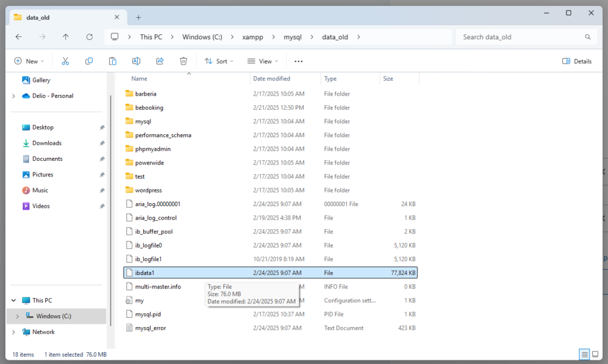Add a new tab with plus button

pyautogui.click(x=138, y=17)
